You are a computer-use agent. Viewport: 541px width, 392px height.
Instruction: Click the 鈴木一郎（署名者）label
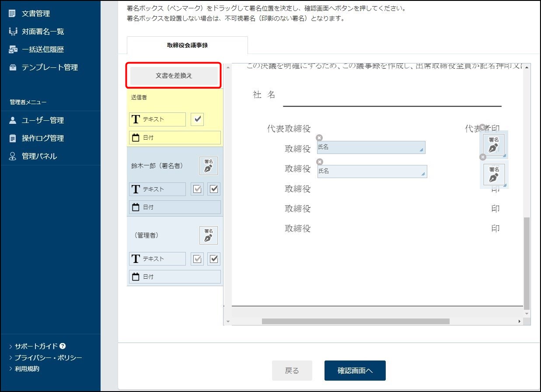coord(157,166)
